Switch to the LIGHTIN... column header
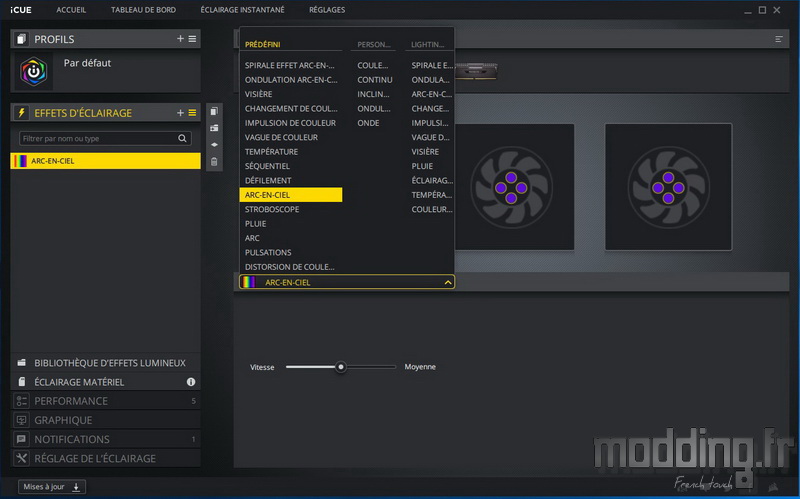This screenshot has height=499, width=800. click(428, 44)
